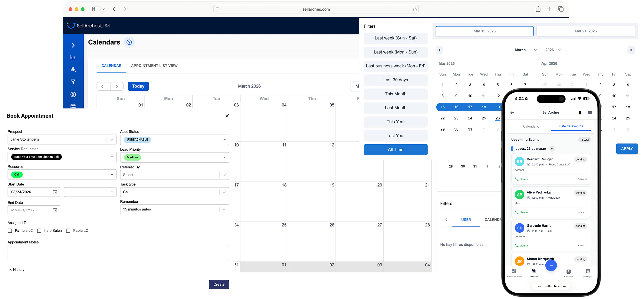Click the Safari sidebar toggle icon
The width and height of the screenshot is (644, 299).
point(95,9)
